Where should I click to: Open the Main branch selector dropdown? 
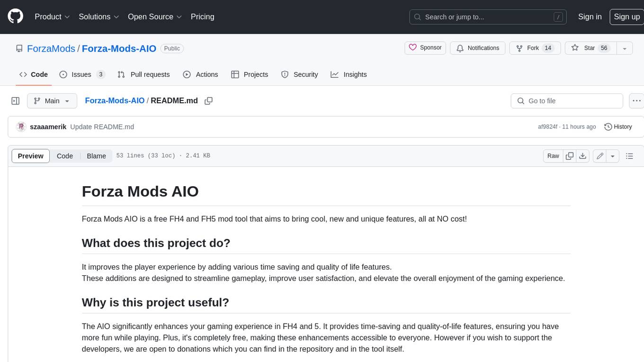52,101
